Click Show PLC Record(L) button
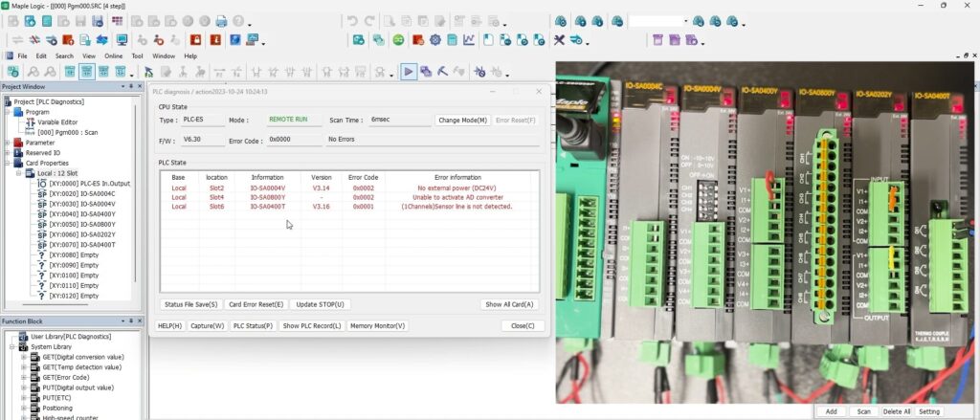Viewport: 980px width, 420px height. (x=312, y=325)
